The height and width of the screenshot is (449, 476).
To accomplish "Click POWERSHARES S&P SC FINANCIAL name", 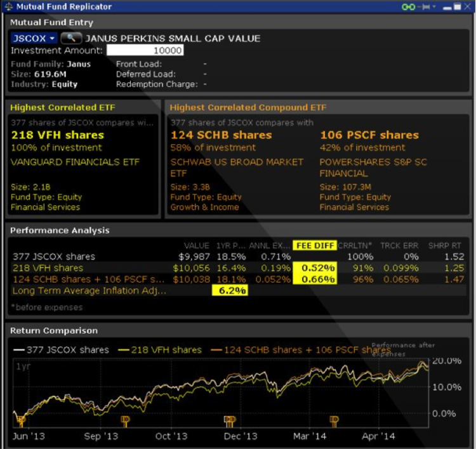I will 373,167.
